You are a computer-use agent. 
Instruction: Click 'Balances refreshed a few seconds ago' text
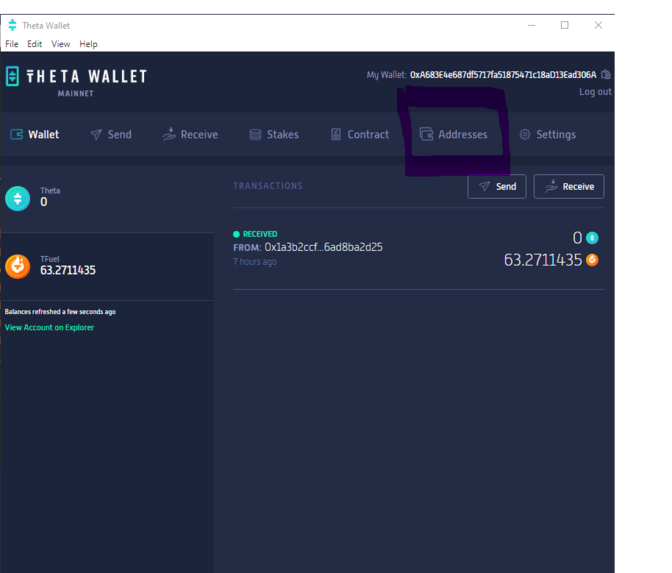point(60,312)
